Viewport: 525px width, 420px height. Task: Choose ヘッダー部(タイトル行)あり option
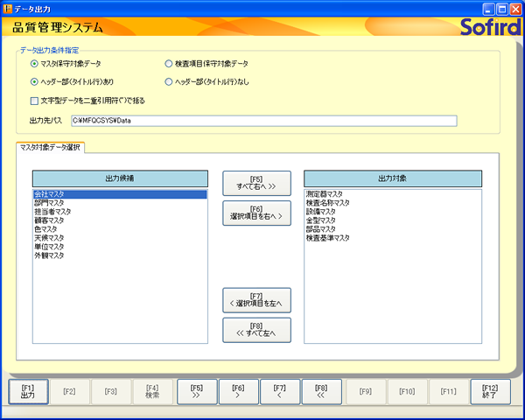34,81
